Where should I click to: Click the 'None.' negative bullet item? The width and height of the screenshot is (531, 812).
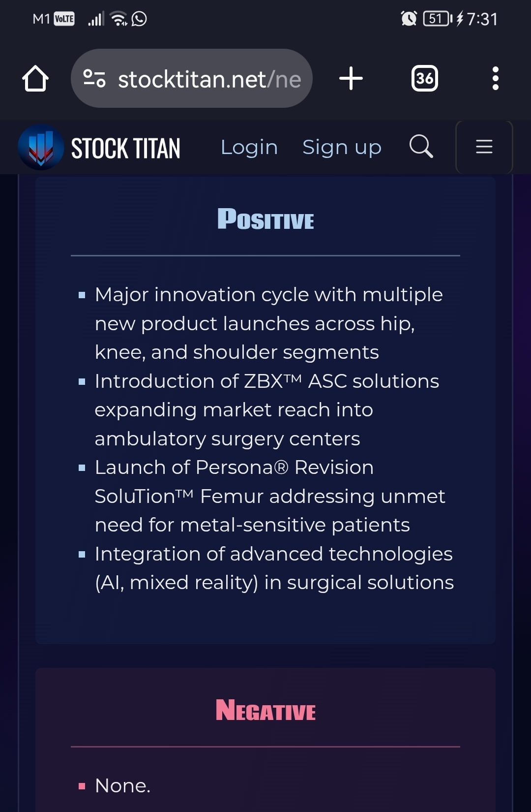122,785
